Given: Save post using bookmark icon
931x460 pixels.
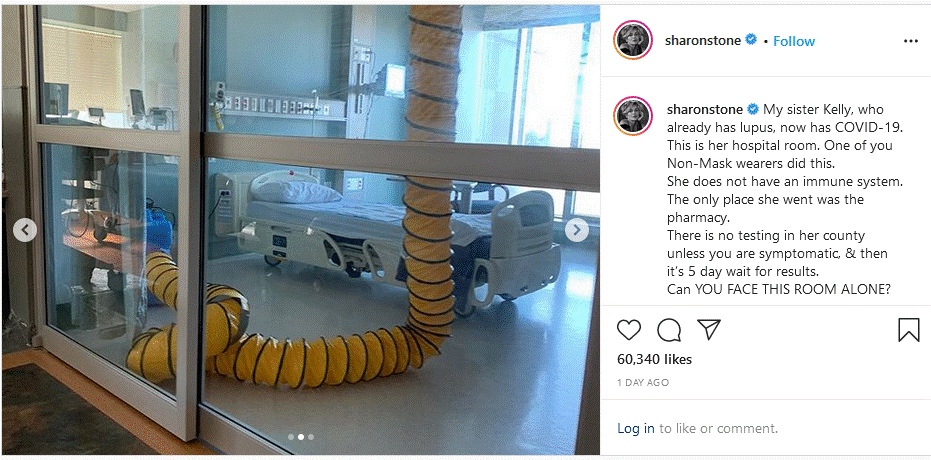Looking at the screenshot, I should pyautogui.click(x=908, y=330).
